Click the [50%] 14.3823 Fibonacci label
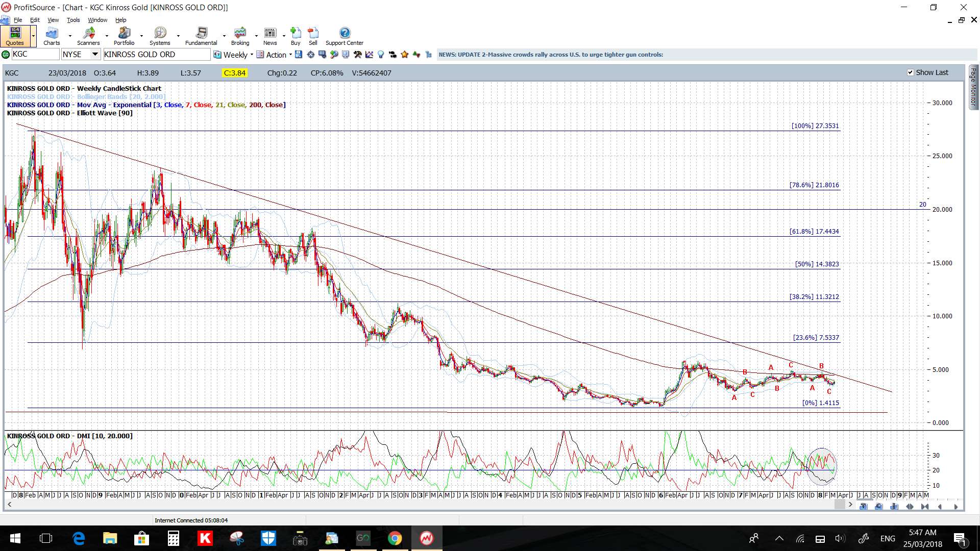Image resolution: width=980 pixels, height=551 pixels. [x=817, y=264]
